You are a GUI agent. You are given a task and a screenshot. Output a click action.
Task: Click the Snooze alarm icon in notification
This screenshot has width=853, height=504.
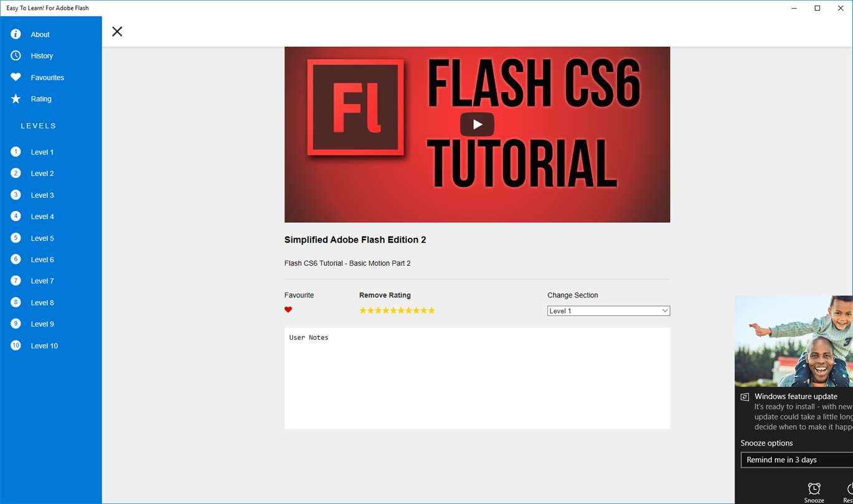(814, 489)
